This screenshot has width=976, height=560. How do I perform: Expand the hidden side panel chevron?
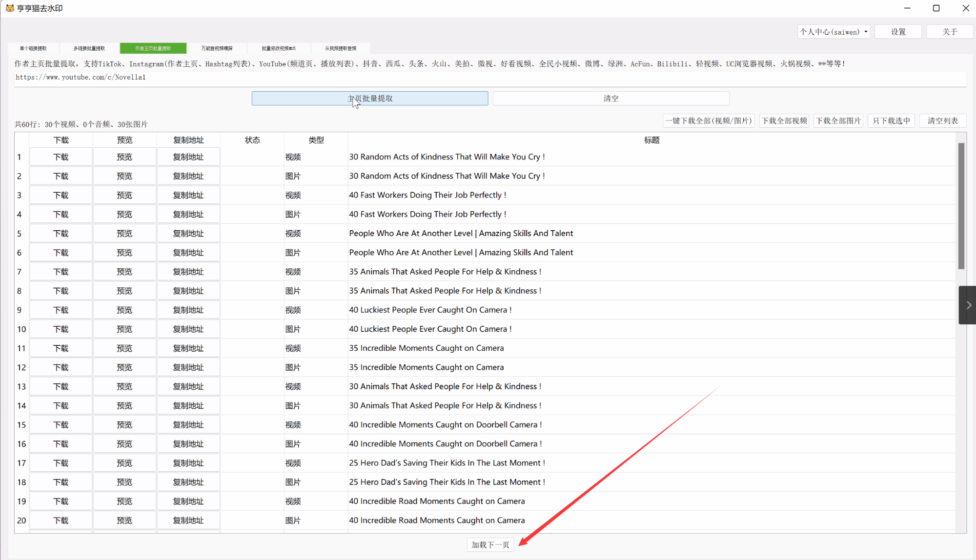[968, 305]
